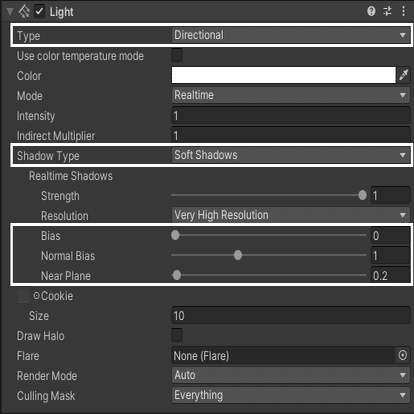The image size is (414, 414).
Task: Open the Cookie object picker circle icon
Action: 36,296
